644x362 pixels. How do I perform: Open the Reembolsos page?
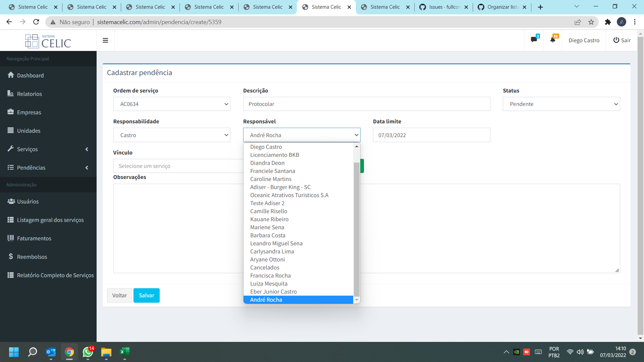point(32,256)
